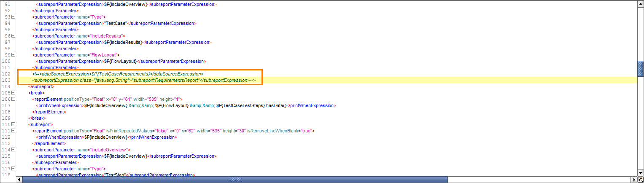The width and height of the screenshot is (644, 183).
Task: Collapse the IncludeOverview parameter at line 114
Action: coord(13,150)
